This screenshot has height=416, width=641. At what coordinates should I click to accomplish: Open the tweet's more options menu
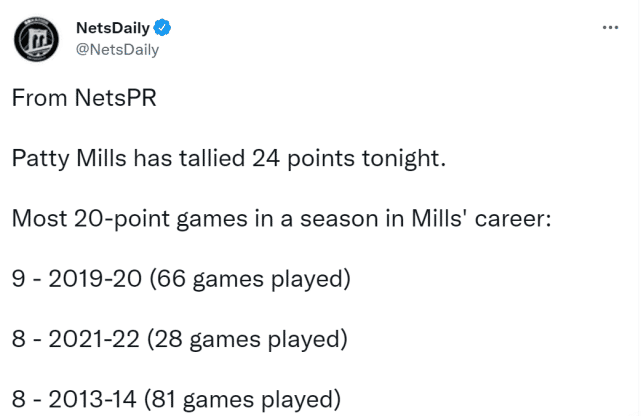pos(609,27)
